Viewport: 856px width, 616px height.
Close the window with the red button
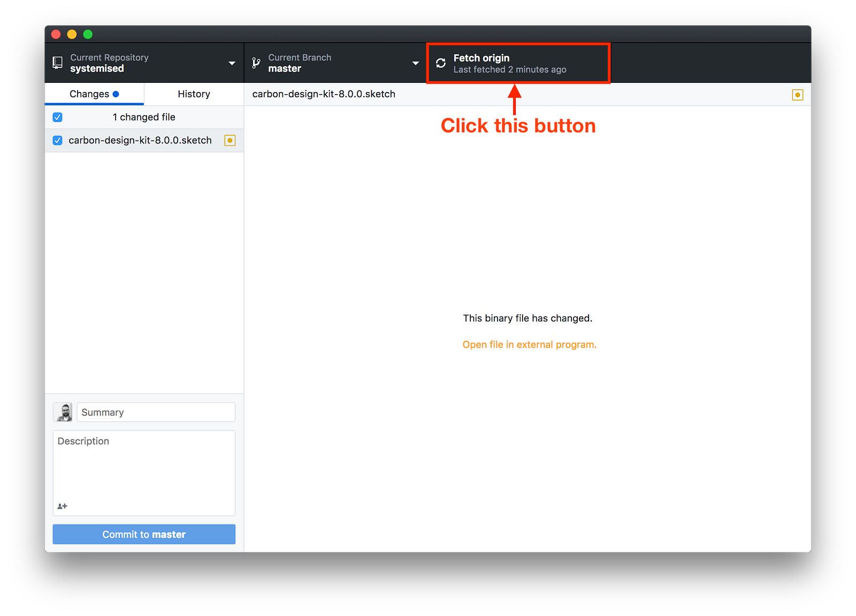pos(56,34)
